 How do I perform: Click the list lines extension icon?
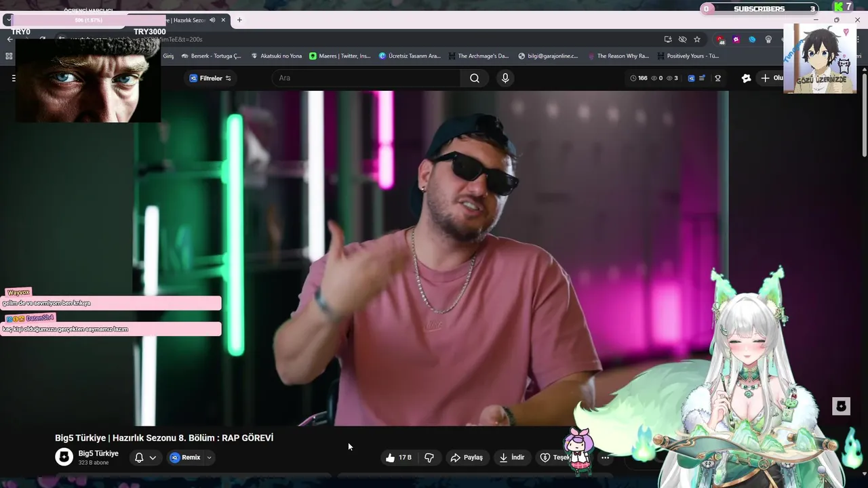(x=702, y=79)
